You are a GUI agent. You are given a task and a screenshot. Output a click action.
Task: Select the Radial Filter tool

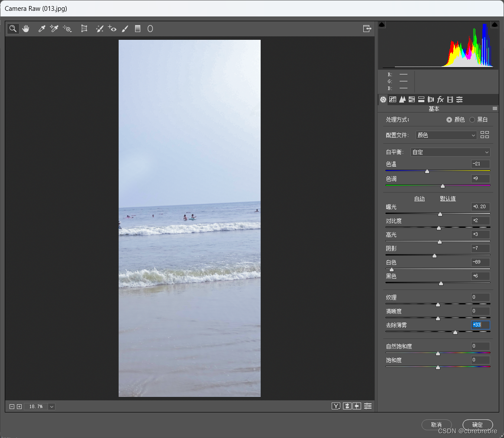pos(150,29)
